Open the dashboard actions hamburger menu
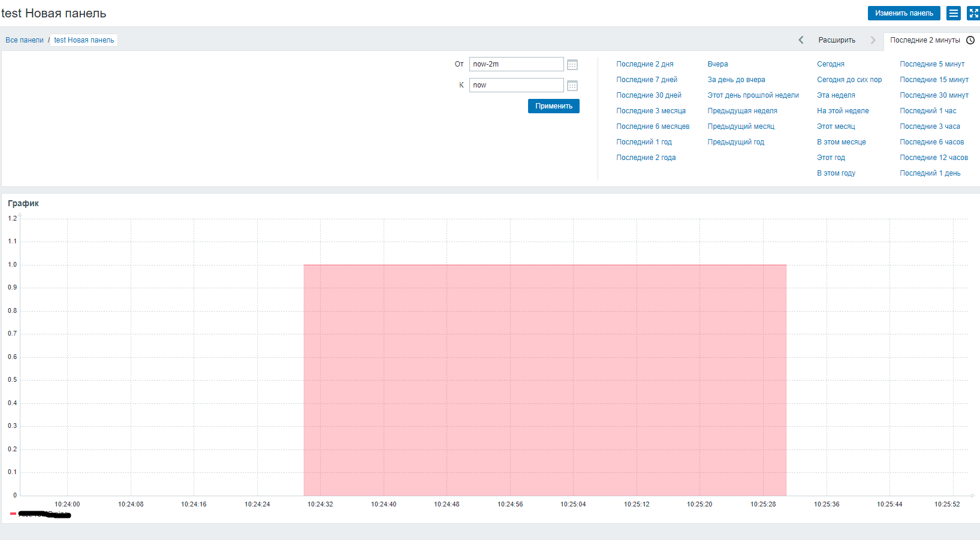 click(954, 13)
